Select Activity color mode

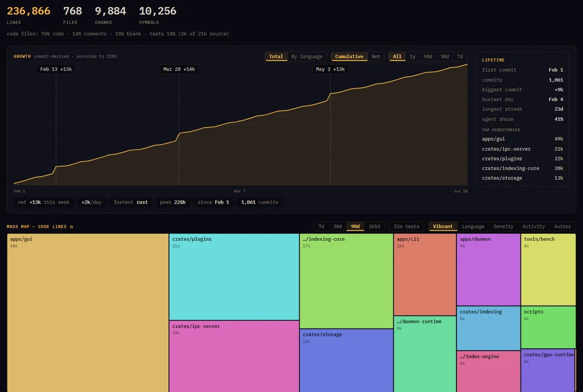(533, 226)
